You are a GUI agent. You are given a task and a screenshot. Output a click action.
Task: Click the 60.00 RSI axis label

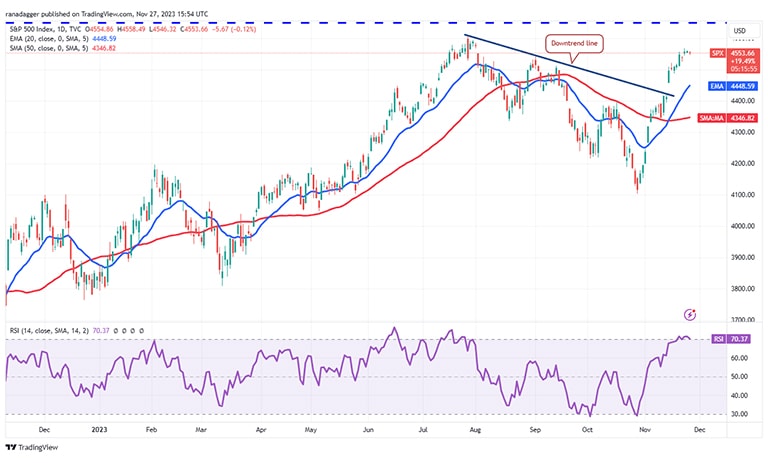(x=740, y=358)
